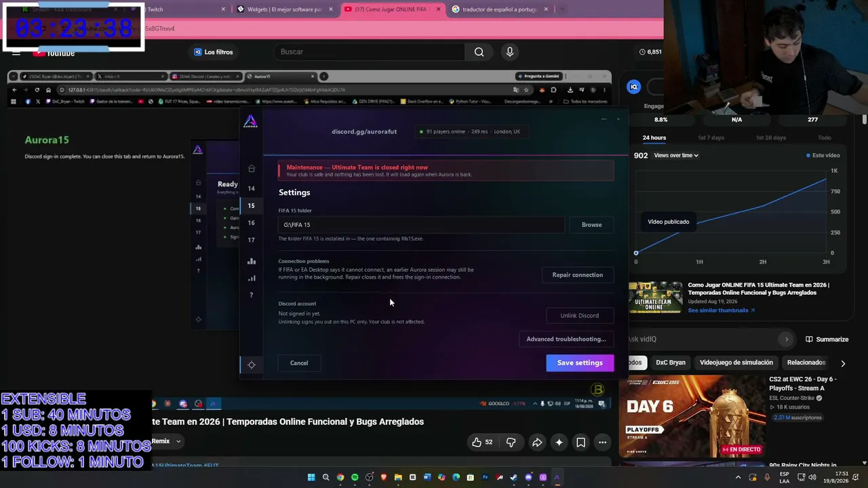
Task: Save the Aurora settings
Action: pos(580,363)
